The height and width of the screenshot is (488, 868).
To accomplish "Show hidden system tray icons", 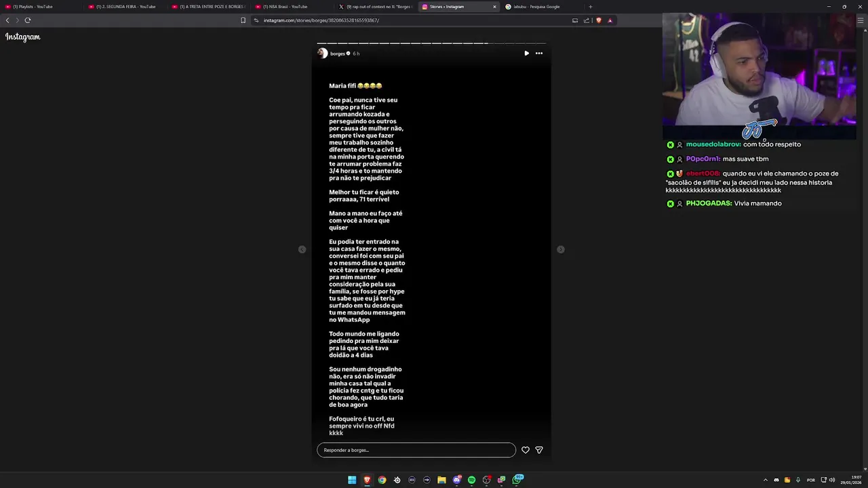I will 766,480.
